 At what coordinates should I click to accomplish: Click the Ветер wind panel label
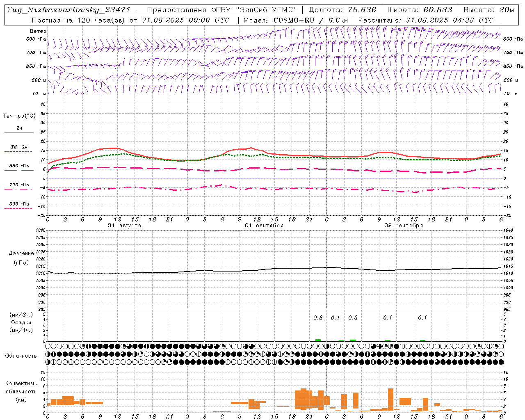click(x=38, y=31)
